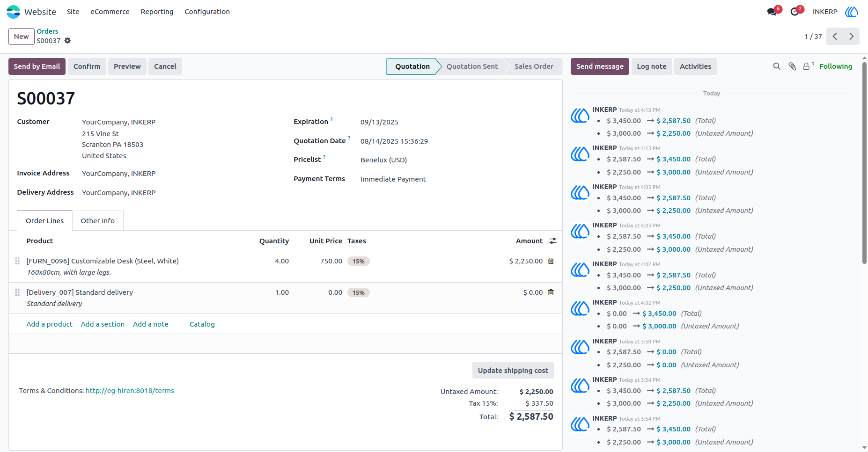Open the Site menu
868x452 pixels.
[x=73, y=12]
